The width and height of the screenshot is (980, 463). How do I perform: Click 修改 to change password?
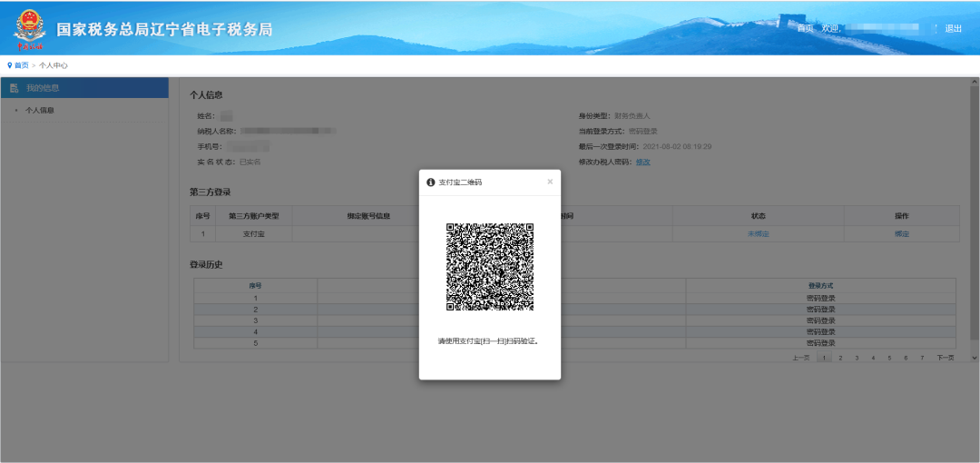[x=643, y=162]
